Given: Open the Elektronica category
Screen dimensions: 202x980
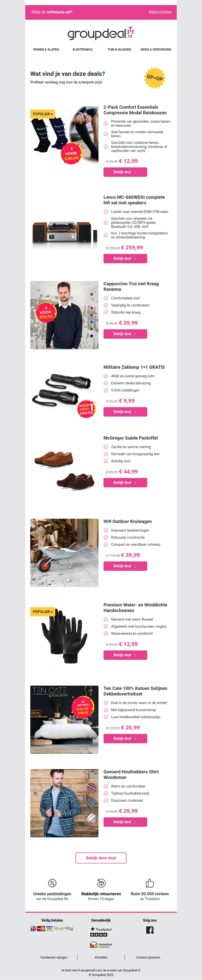Looking at the screenshot, I should click(83, 50).
